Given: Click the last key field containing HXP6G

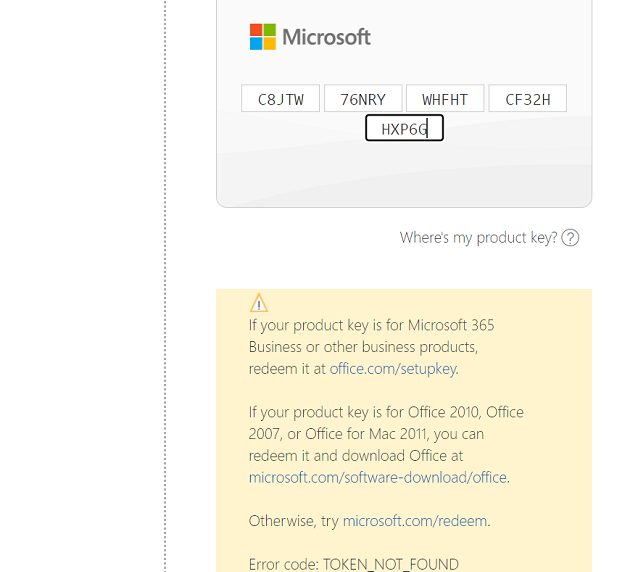Looking at the screenshot, I should tap(404, 128).
